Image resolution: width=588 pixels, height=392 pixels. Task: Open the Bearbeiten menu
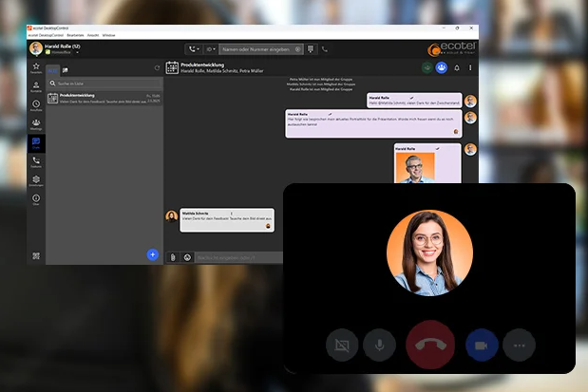coord(74,34)
